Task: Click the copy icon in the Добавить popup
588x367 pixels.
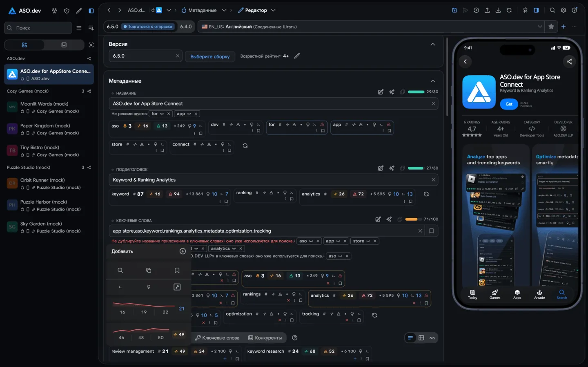Action: point(149,270)
